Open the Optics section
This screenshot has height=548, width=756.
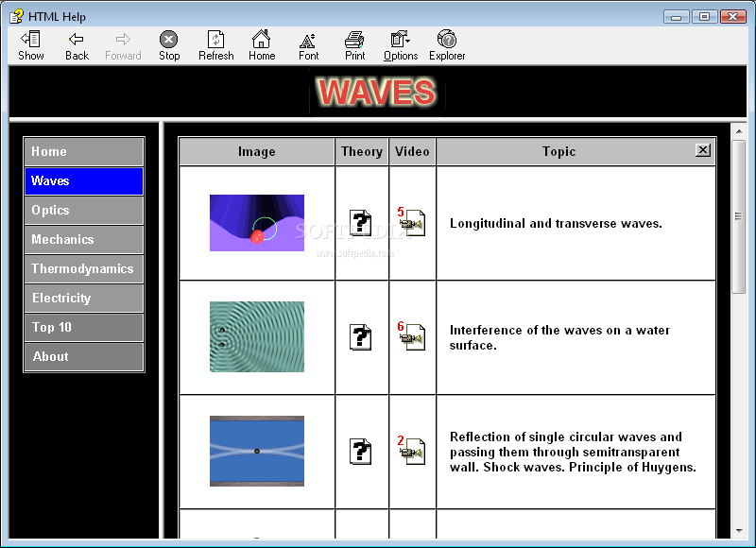(x=84, y=210)
